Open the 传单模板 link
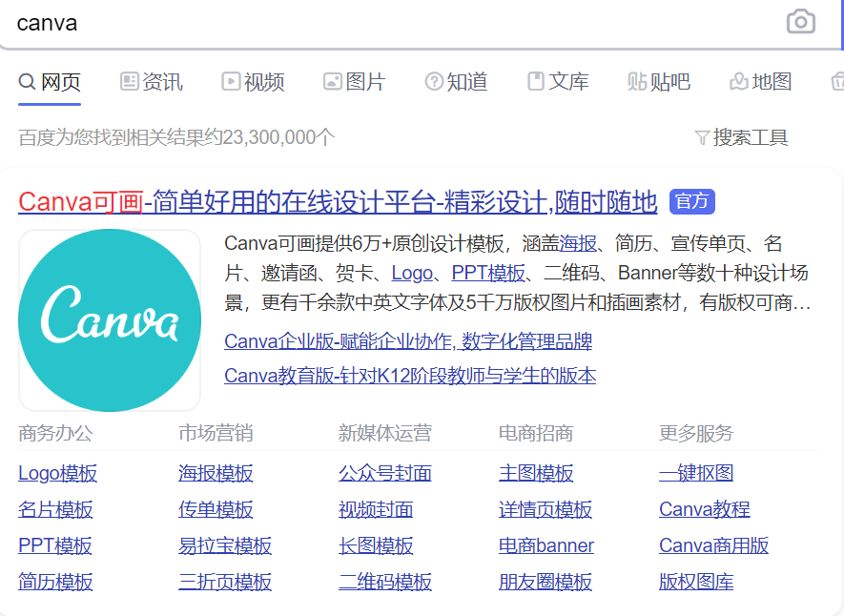This screenshot has width=844, height=616. 216,509
